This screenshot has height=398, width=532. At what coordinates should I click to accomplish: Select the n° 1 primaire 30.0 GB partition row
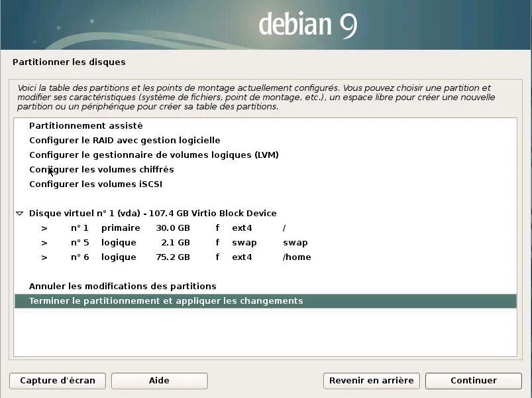pyautogui.click(x=265, y=228)
